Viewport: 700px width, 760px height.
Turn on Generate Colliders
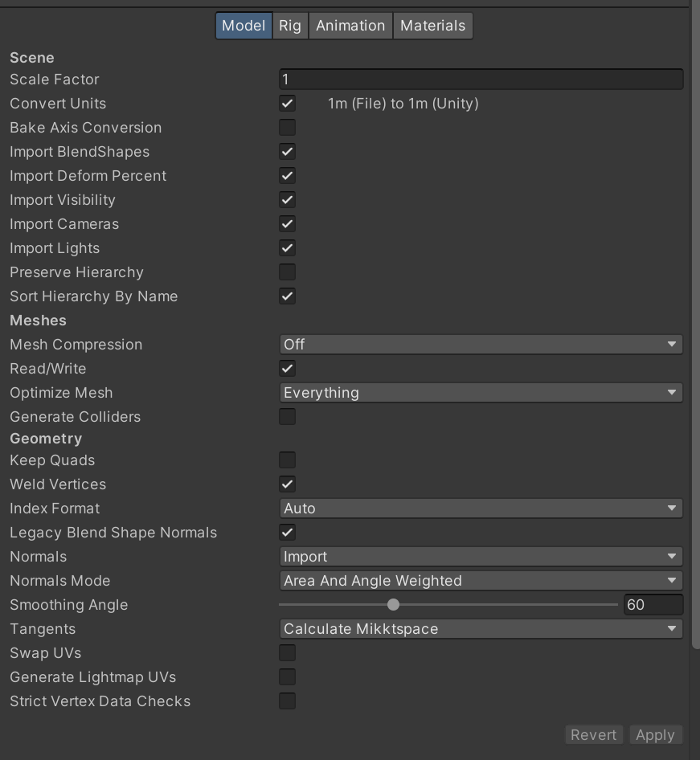point(287,417)
